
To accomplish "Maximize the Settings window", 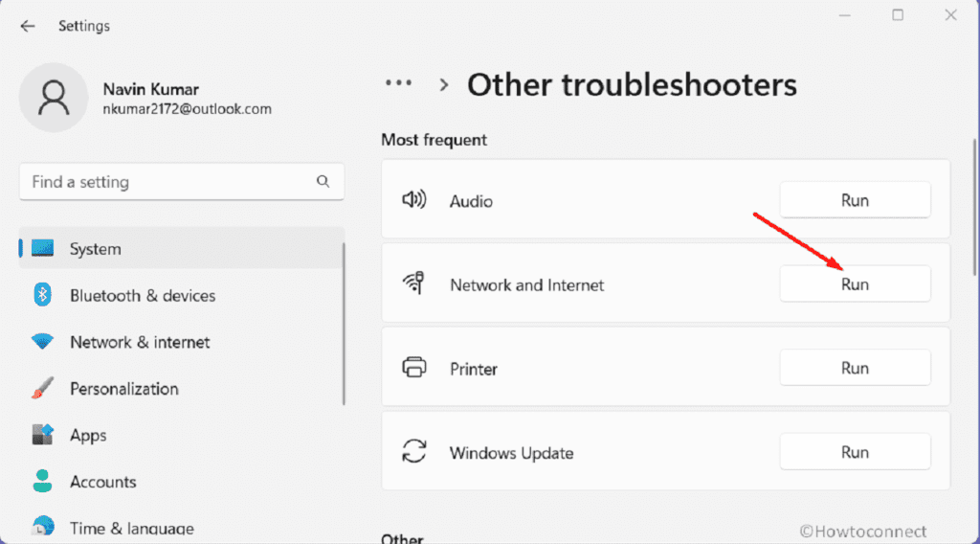I will [x=898, y=15].
